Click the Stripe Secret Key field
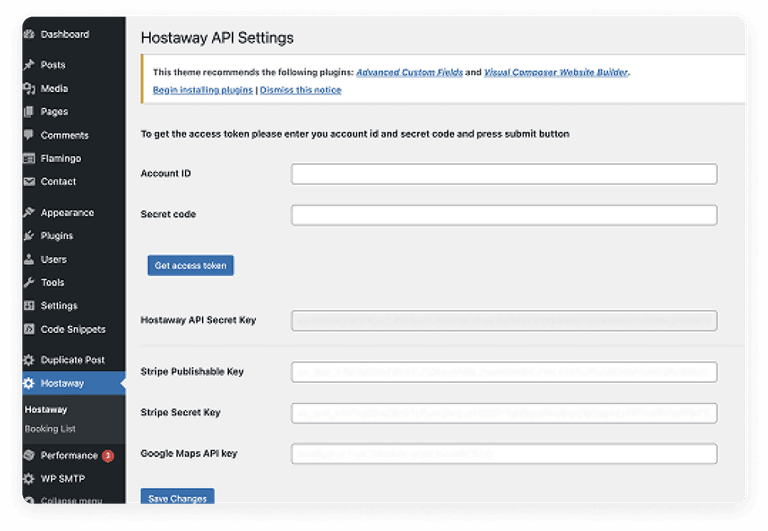 [504, 413]
